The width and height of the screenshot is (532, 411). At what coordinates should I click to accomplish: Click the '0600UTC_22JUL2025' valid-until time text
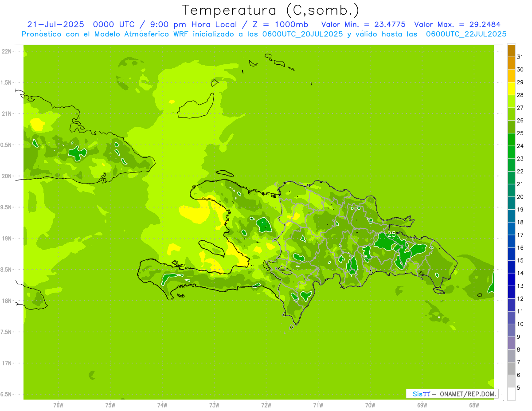click(x=466, y=34)
